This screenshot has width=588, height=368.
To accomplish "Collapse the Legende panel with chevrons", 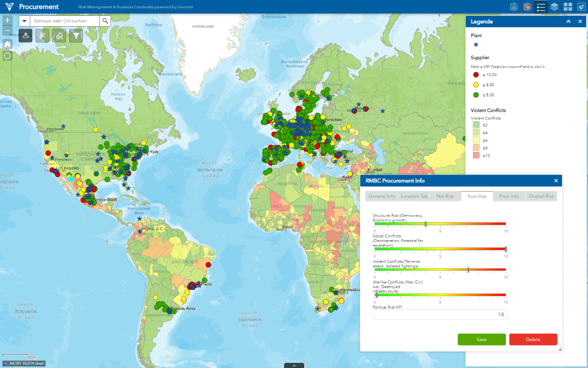I will coord(568,22).
